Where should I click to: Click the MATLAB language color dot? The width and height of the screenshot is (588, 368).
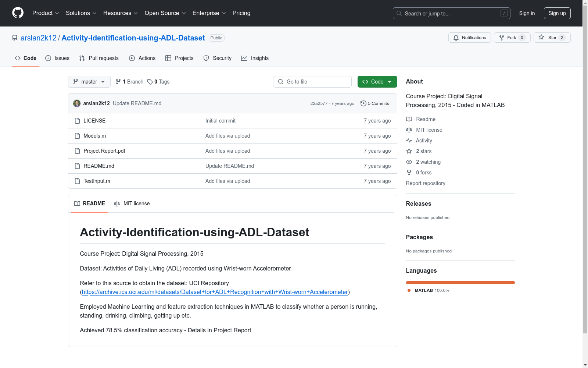[409, 290]
